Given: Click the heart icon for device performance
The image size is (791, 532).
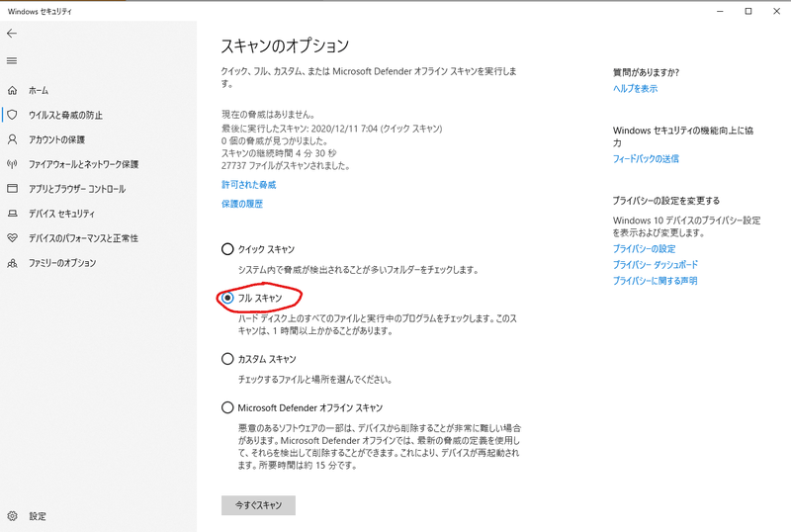Looking at the screenshot, I should click(x=12, y=237).
